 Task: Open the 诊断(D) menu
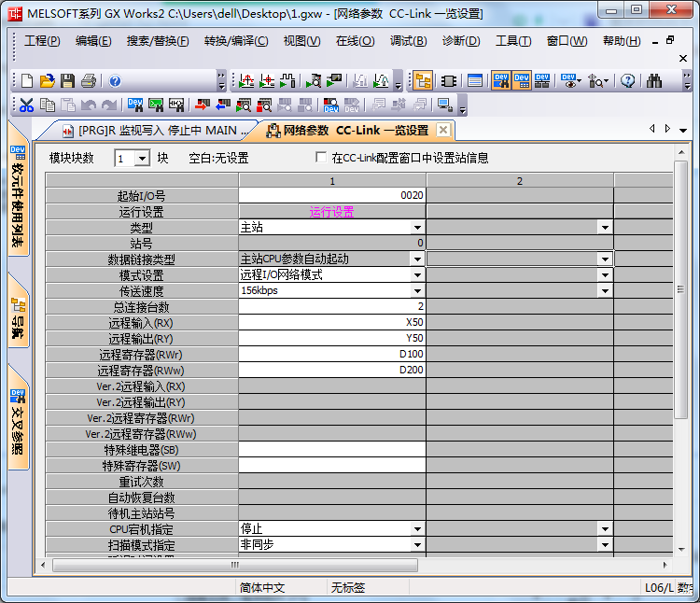[461, 41]
